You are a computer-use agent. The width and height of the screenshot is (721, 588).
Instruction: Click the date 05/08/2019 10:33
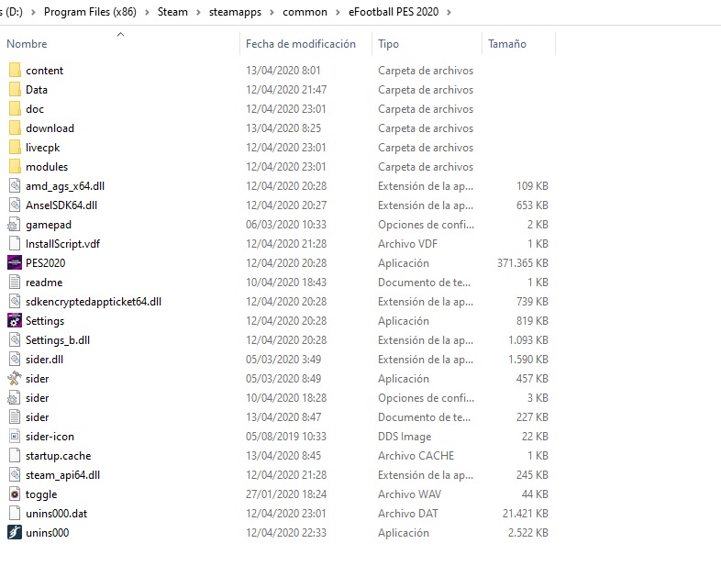click(286, 437)
